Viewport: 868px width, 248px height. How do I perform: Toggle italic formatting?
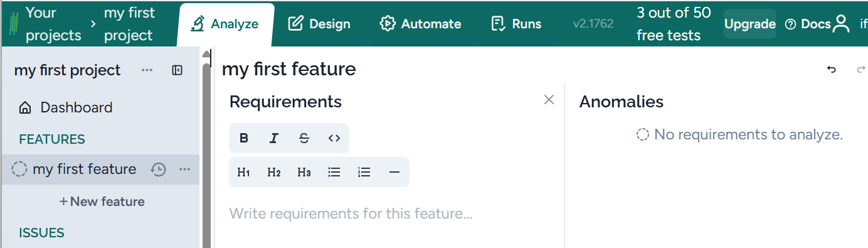pyautogui.click(x=274, y=139)
